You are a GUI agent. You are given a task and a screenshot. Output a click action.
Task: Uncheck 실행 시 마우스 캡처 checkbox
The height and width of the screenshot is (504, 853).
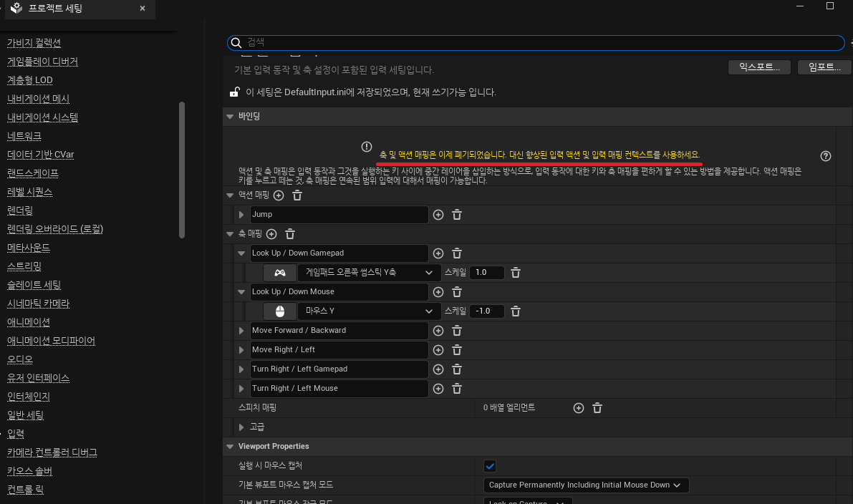click(x=490, y=466)
